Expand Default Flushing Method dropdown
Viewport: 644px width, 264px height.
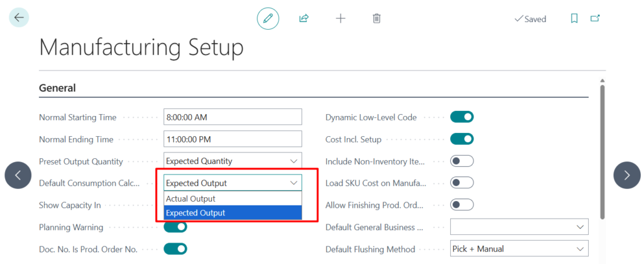tap(519, 249)
